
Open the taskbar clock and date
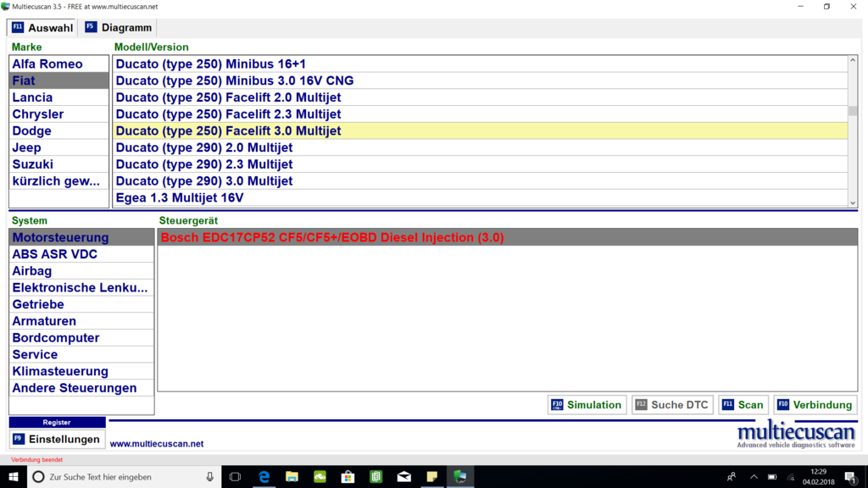[818, 476]
